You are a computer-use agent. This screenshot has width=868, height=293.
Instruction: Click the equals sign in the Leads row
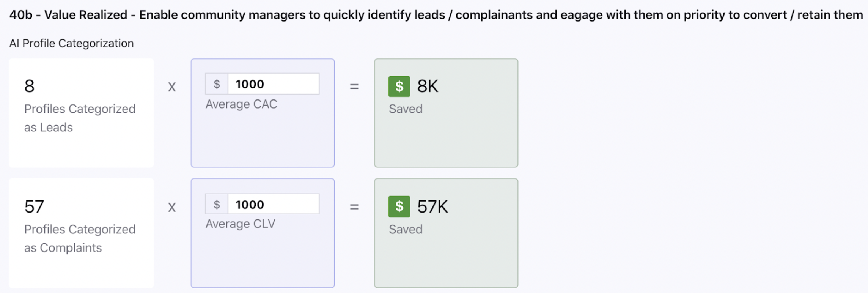(x=354, y=87)
